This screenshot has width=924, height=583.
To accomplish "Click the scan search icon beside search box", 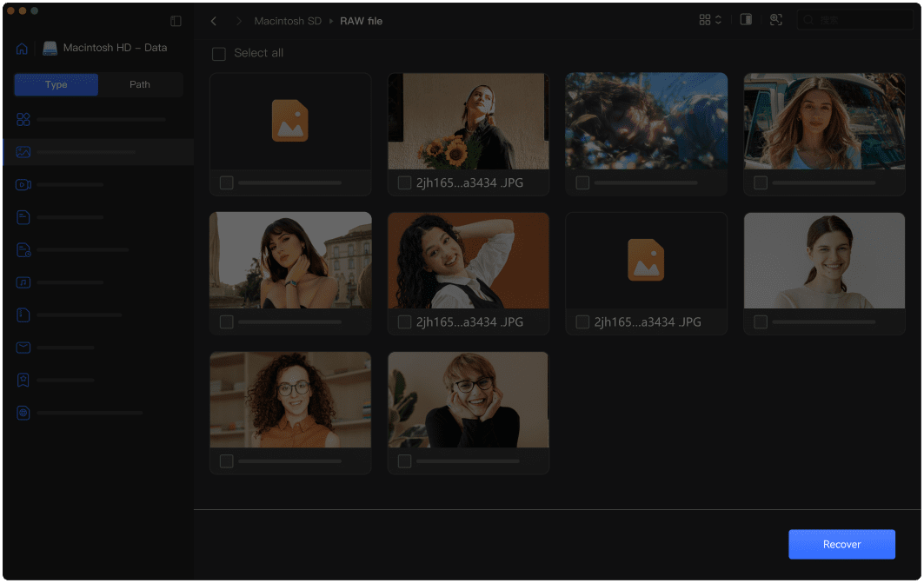I will click(x=776, y=20).
